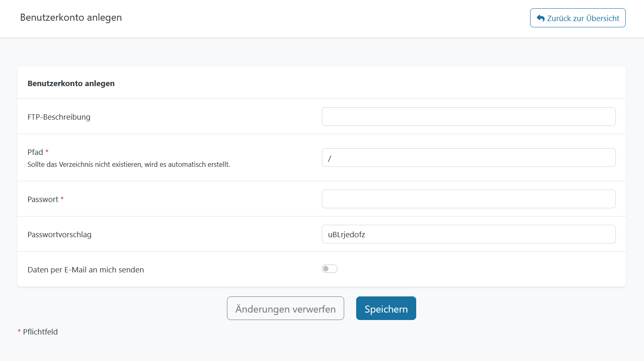Save the form with Speichern

(386, 308)
